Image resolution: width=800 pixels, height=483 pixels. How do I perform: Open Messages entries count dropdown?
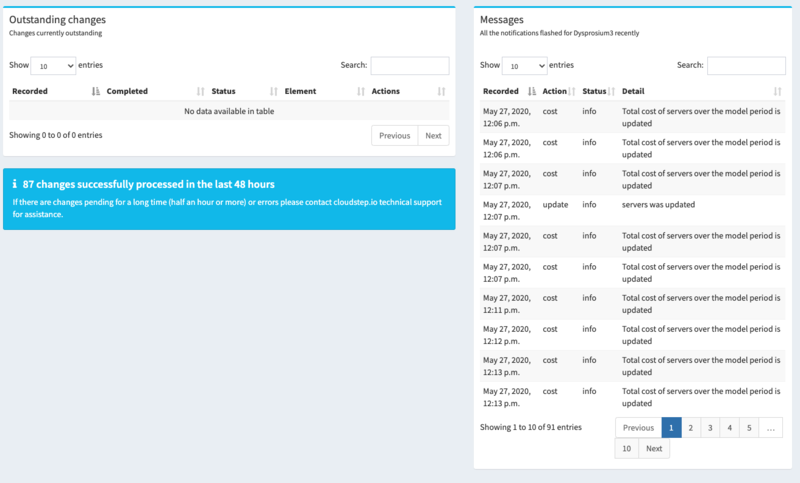[x=524, y=66]
